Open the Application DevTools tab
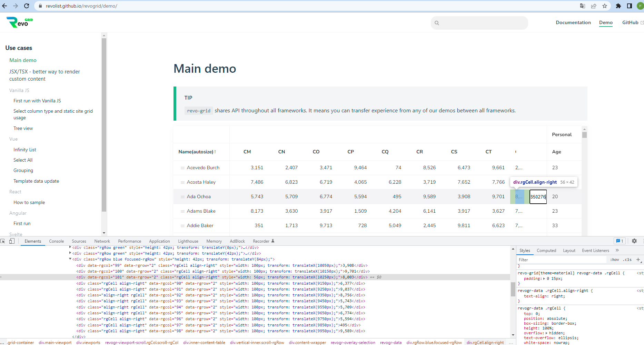This screenshot has width=644, height=345. (x=159, y=241)
